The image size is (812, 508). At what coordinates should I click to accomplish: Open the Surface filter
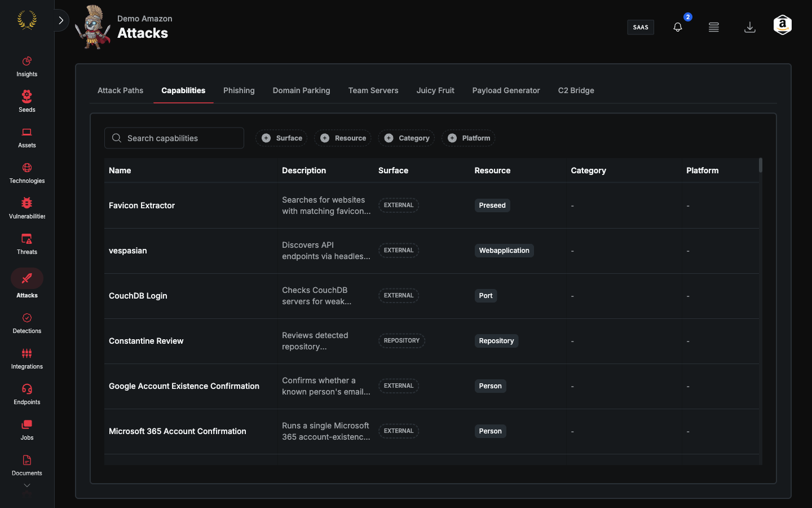tap(281, 138)
